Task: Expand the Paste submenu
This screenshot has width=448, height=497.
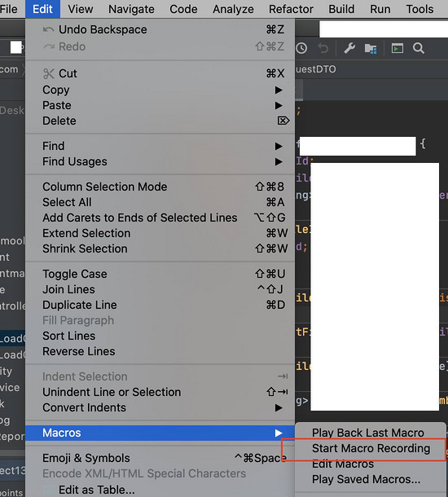Action: [x=160, y=105]
